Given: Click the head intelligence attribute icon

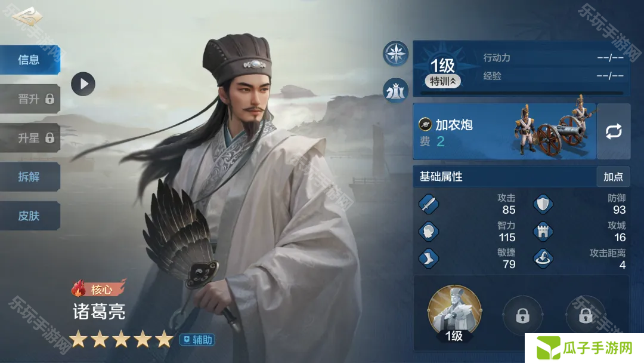Looking at the screenshot, I should click(x=428, y=232).
